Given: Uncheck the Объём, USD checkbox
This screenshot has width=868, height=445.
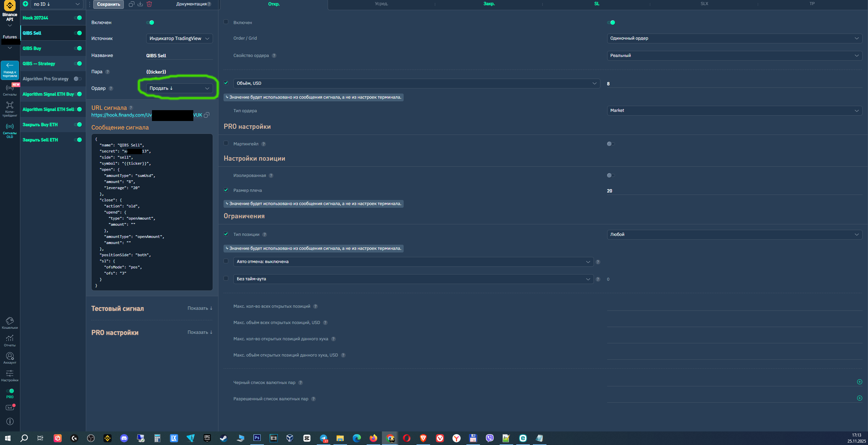Looking at the screenshot, I should [x=226, y=83].
